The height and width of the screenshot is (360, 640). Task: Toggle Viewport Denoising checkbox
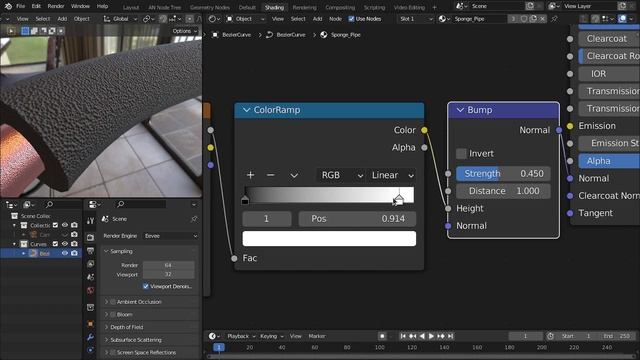(146, 287)
